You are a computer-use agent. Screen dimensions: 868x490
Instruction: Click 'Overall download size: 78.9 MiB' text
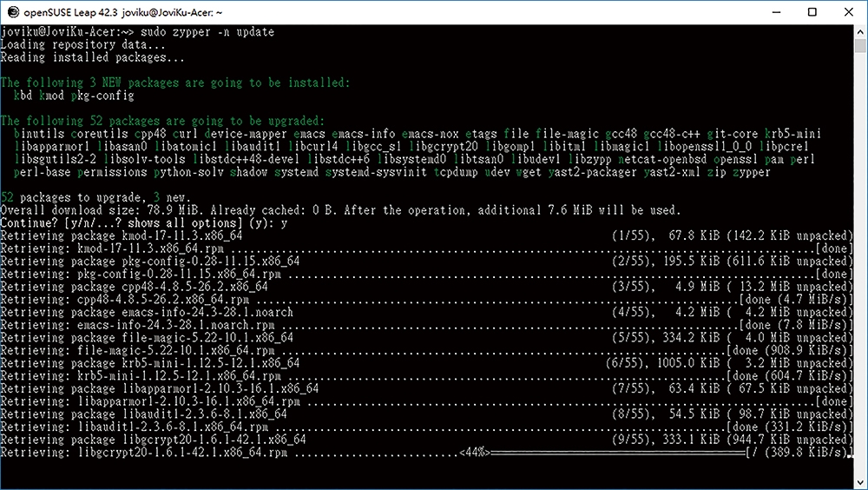[102, 210]
